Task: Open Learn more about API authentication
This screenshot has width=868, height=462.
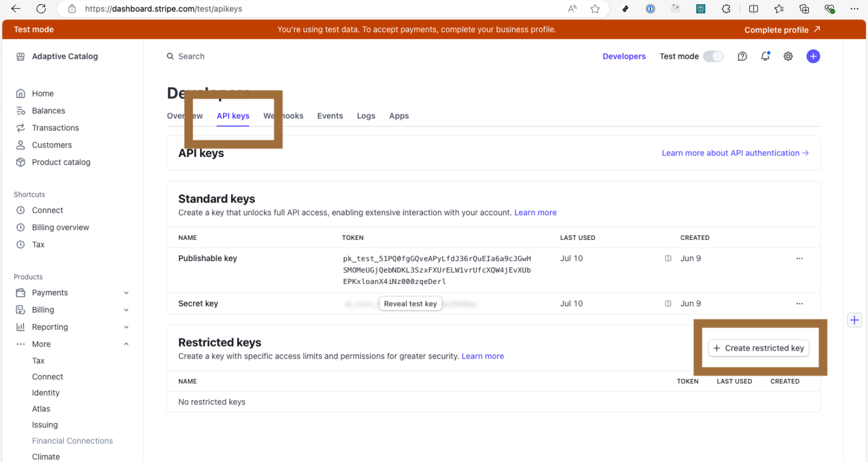Action: (735, 153)
